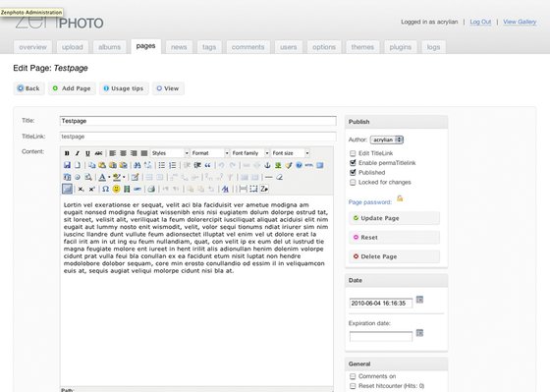Image resolution: width=550 pixels, height=392 pixels.
Task: Open the plugins tab
Action: pos(401,47)
